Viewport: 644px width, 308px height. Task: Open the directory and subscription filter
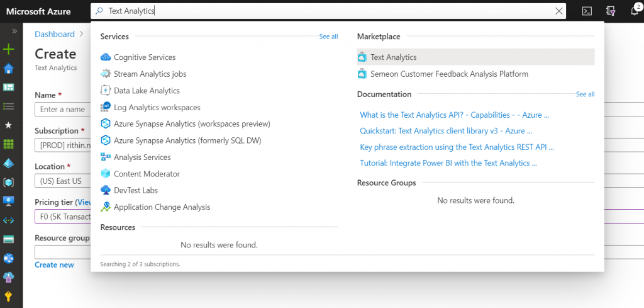click(x=609, y=11)
